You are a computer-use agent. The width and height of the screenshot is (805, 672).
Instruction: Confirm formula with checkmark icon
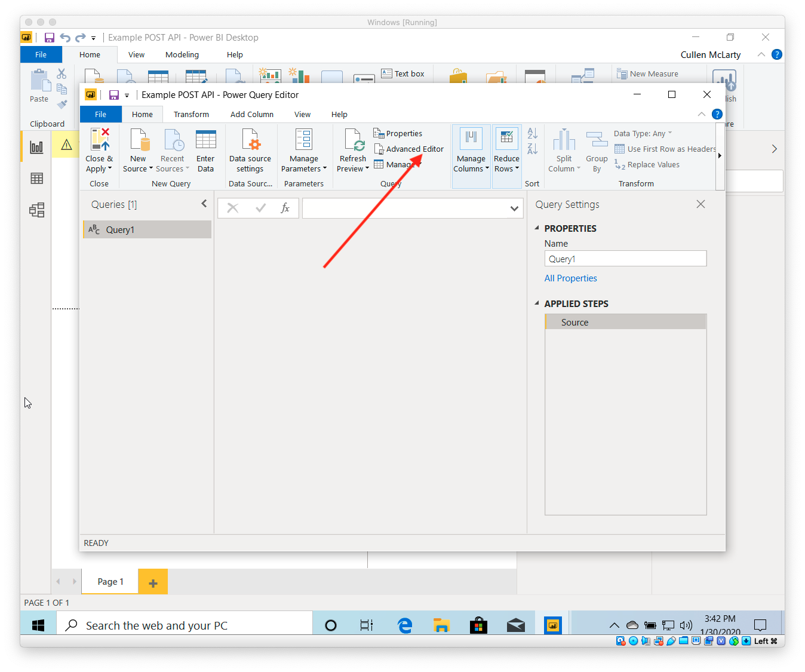(260, 208)
